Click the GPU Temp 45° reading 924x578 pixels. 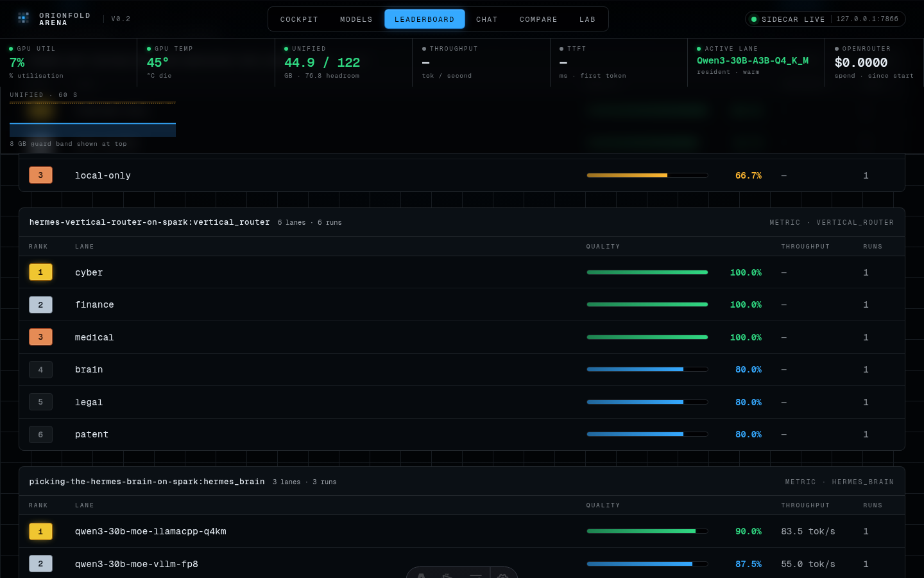click(x=158, y=62)
